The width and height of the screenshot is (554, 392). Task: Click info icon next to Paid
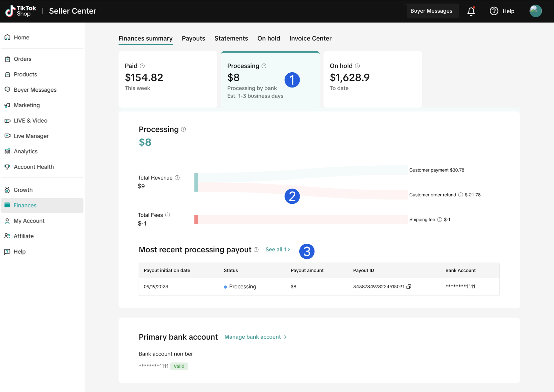142,66
